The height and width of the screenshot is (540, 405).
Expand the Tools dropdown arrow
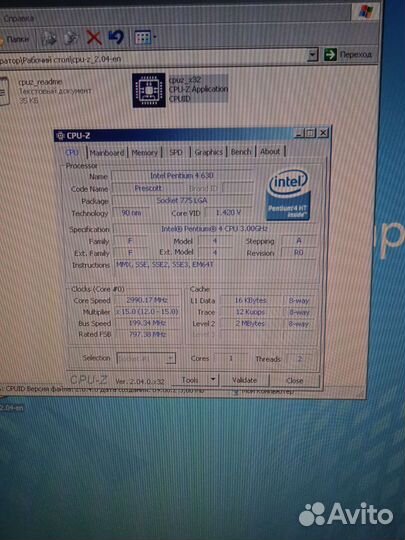click(x=213, y=380)
